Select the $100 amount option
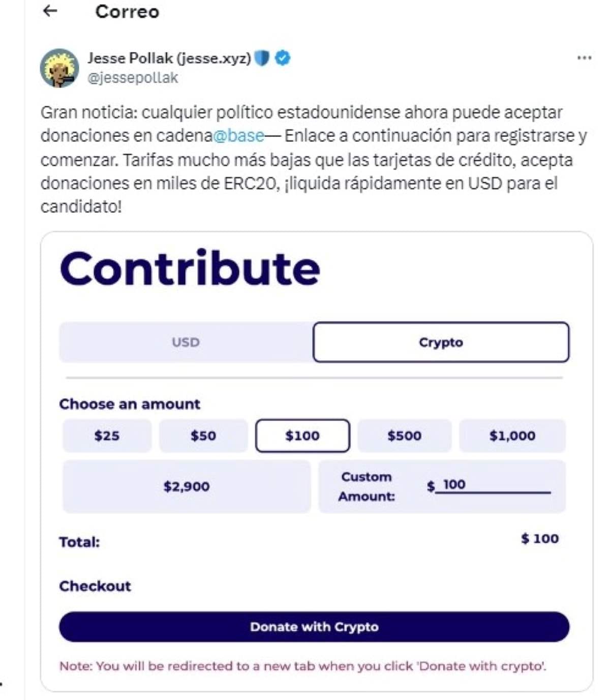Image resolution: width=610 pixels, height=700 pixels. click(x=302, y=436)
